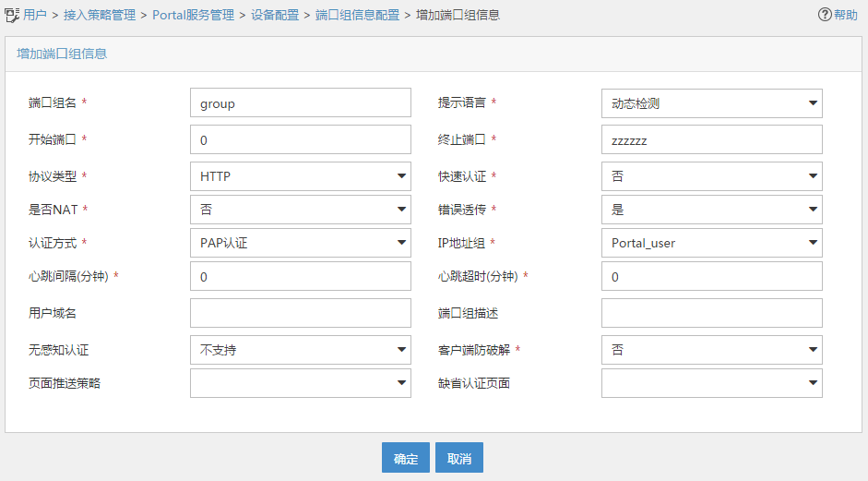Open the 缺省认证页面 dropdown
Viewport: 868px width, 481px height.
[x=711, y=382]
